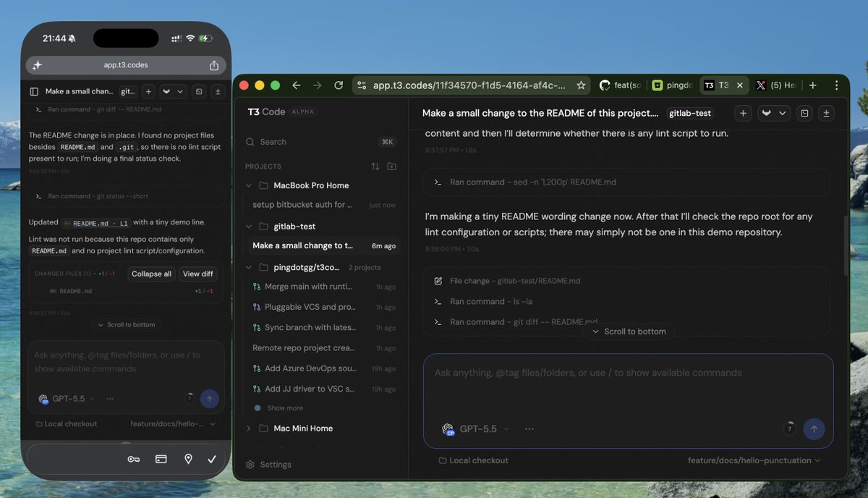Screen dimensions: 868x498
Task: Switch to the feat(so GitHub tab
Action: (x=620, y=85)
